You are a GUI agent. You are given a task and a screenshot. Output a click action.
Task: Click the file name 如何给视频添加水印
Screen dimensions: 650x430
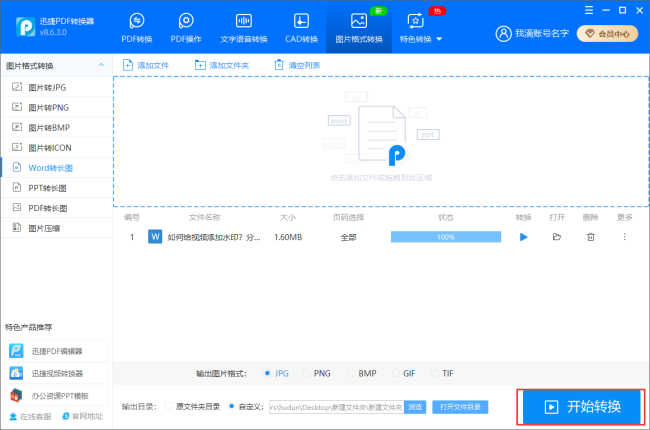[x=214, y=237]
